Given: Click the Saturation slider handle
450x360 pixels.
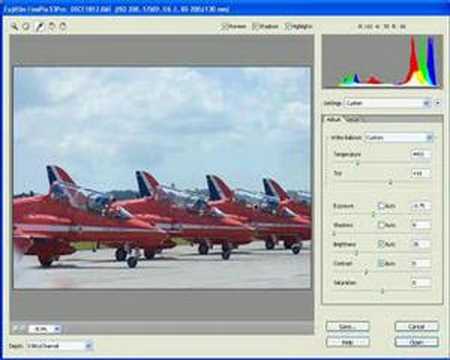Looking at the screenshot, I should point(382,291).
